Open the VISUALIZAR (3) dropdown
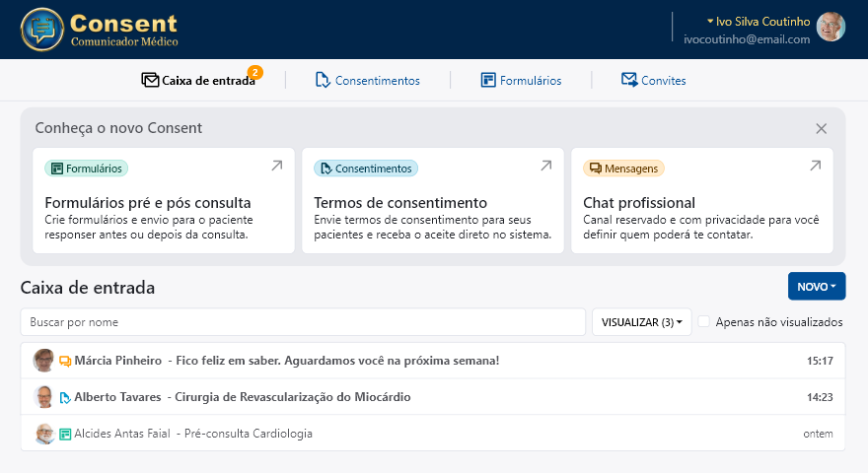Screen dimensions: 868x473 tap(641, 322)
